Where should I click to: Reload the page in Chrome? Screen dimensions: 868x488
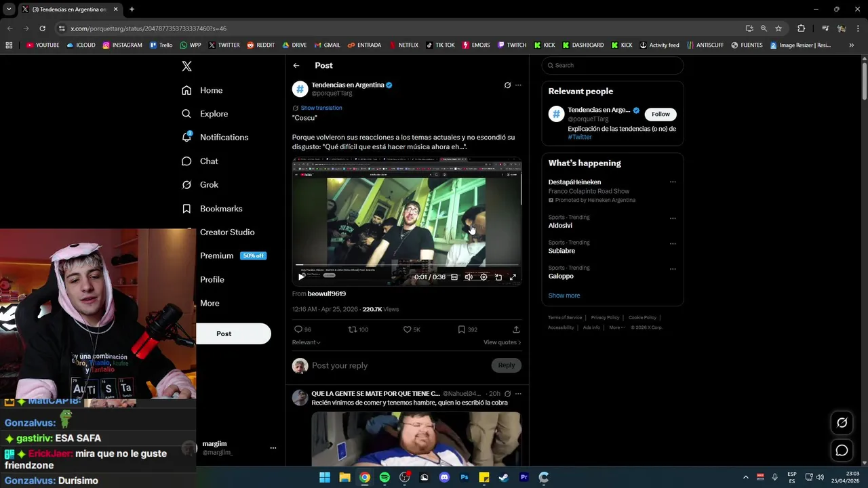[x=42, y=28]
